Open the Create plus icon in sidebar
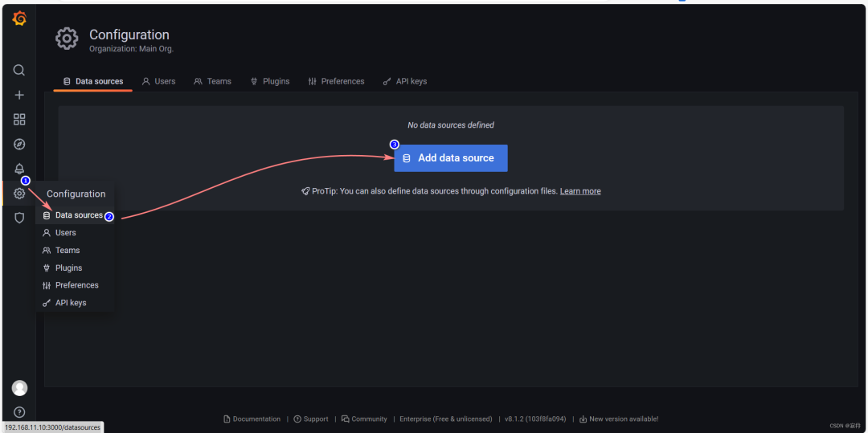 coord(19,95)
